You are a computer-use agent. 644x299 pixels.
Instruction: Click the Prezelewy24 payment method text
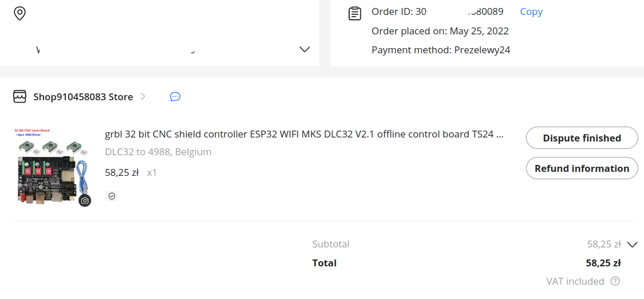tap(482, 50)
